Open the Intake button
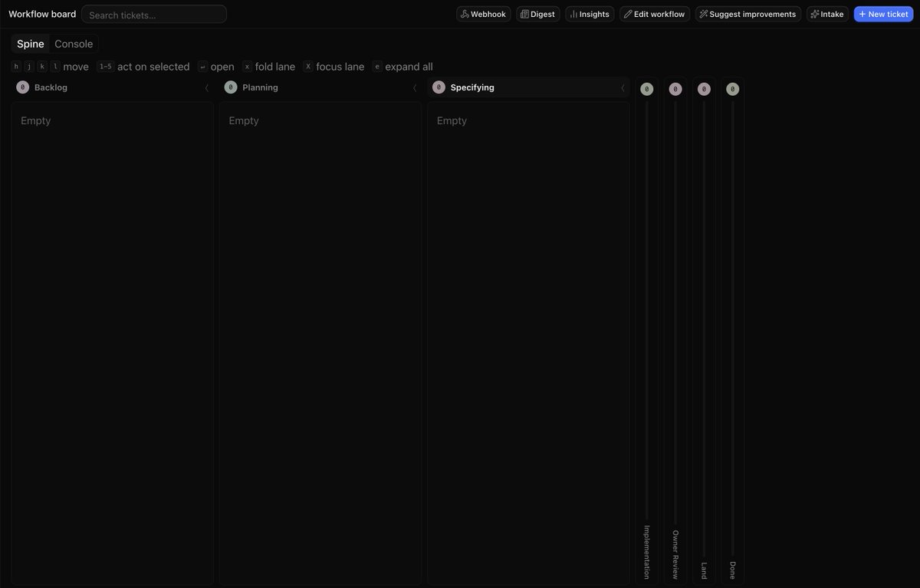Image resolution: width=920 pixels, height=588 pixels. coord(827,14)
